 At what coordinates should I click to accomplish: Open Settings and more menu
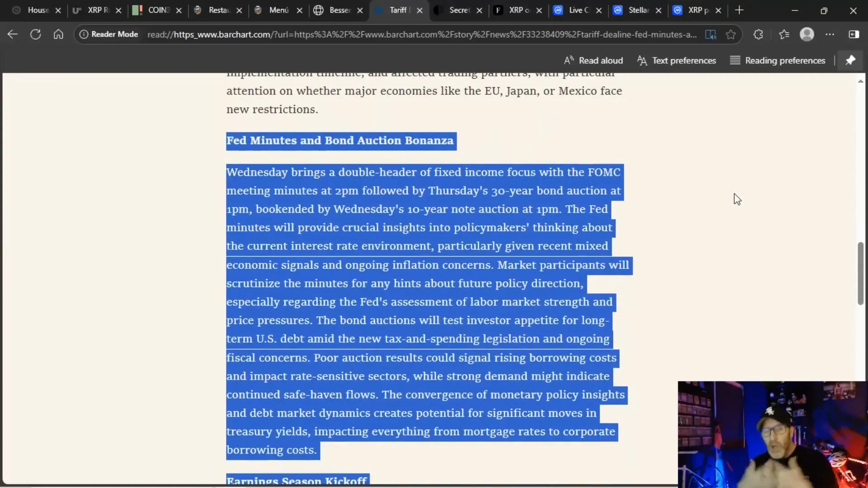(830, 34)
